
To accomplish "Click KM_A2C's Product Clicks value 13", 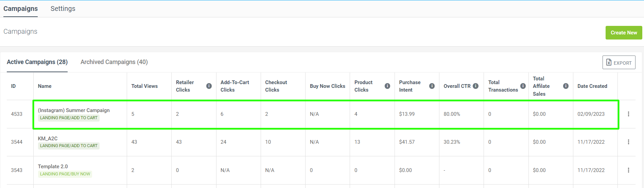I will tap(357, 142).
